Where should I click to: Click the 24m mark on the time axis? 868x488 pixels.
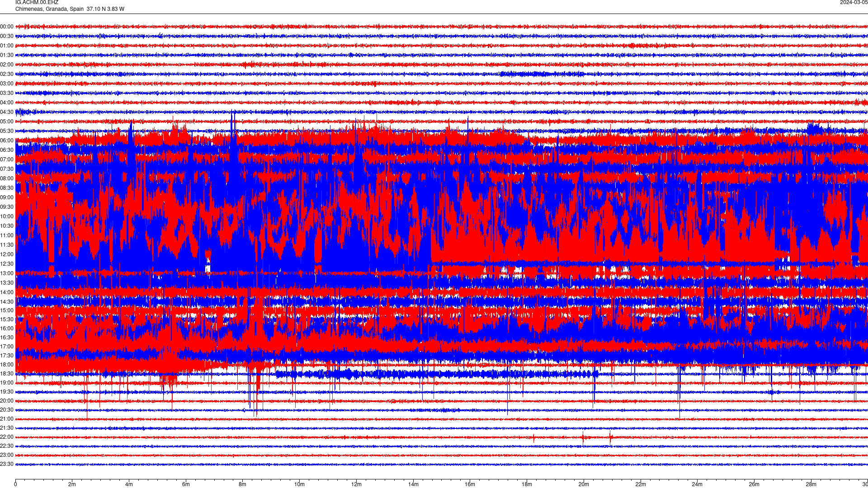tap(697, 484)
